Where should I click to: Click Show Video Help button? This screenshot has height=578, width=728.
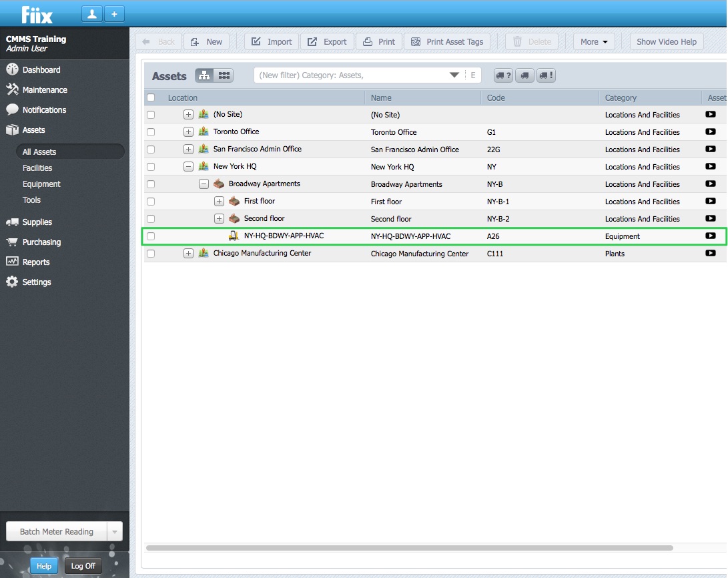(666, 42)
